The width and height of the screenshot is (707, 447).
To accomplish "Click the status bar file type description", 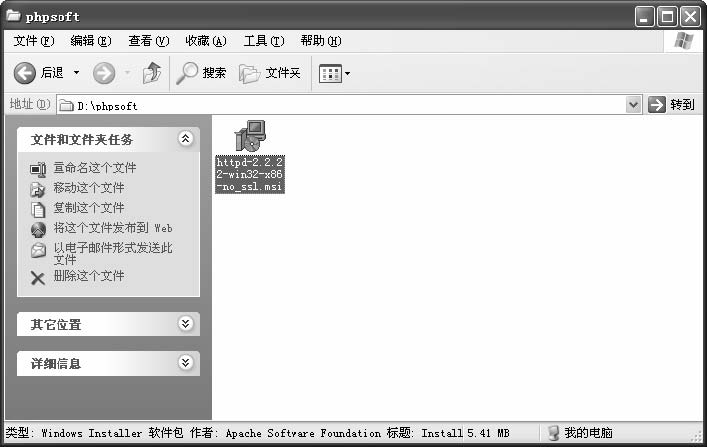I will 233,433.
